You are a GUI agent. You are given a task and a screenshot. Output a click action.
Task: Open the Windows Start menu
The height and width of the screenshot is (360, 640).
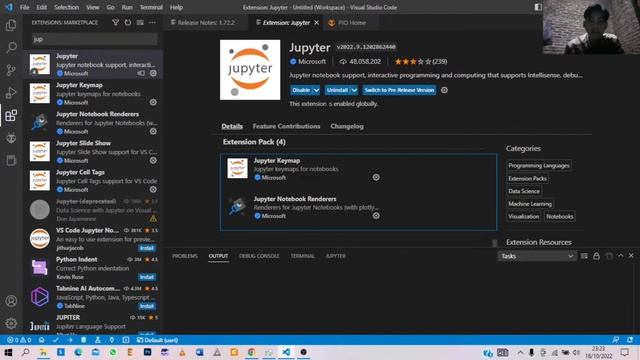8,352
